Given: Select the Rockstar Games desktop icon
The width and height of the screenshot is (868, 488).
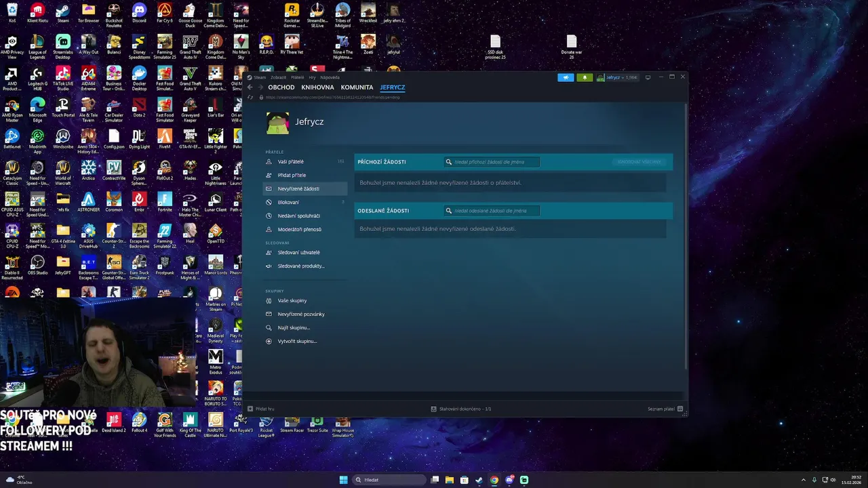Looking at the screenshot, I should [x=292, y=16].
